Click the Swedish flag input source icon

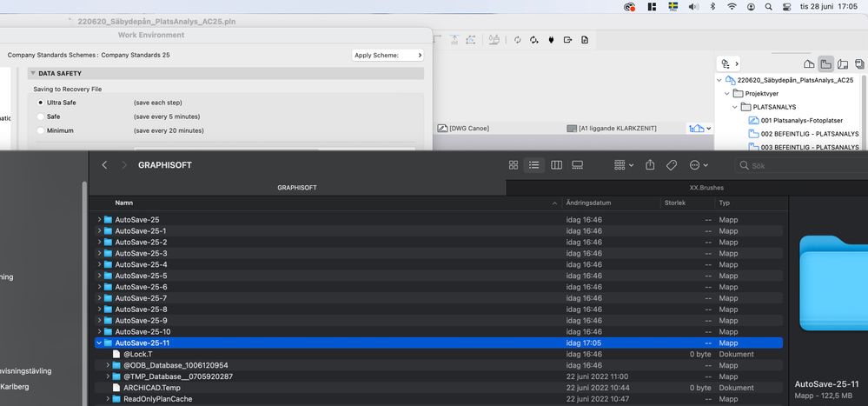tap(673, 7)
